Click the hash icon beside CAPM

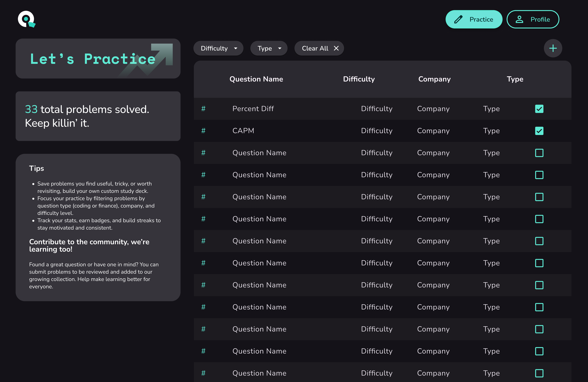(x=203, y=131)
